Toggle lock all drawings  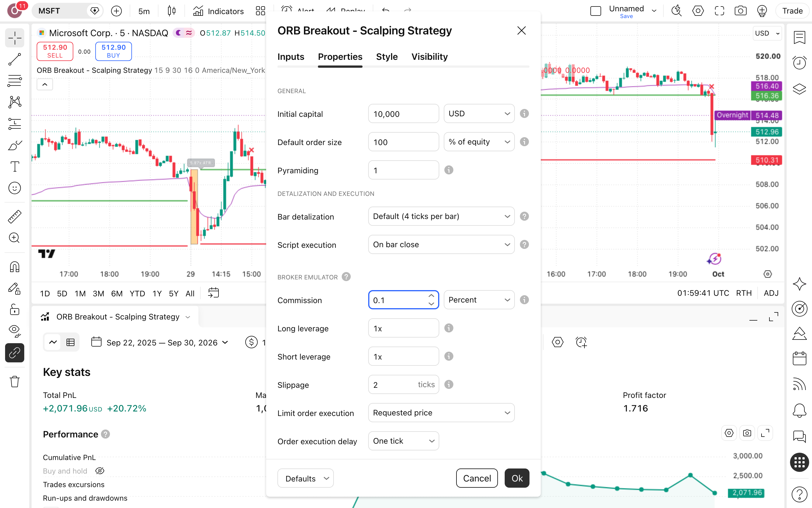click(x=14, y=309)
